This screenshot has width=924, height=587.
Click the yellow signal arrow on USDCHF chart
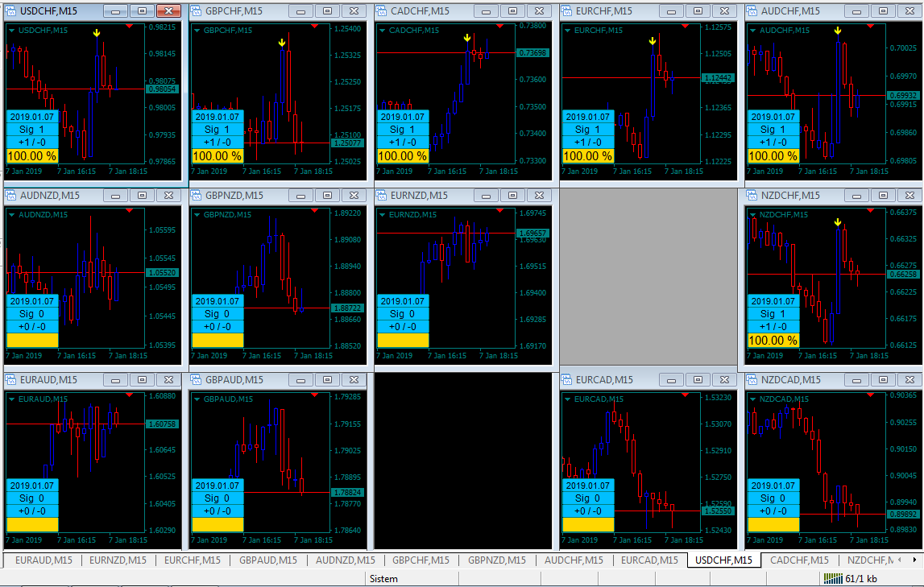tap(97, 33)
